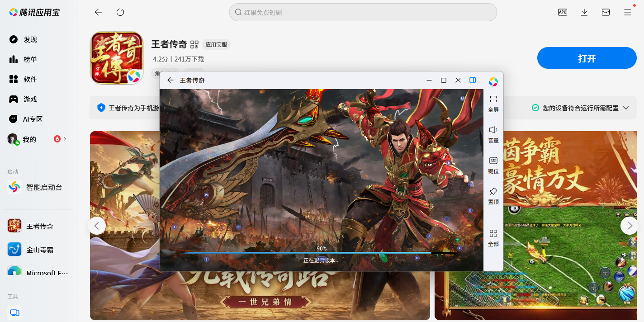Focus the 红果免费短剧 search field

click(x=363, y=12)
